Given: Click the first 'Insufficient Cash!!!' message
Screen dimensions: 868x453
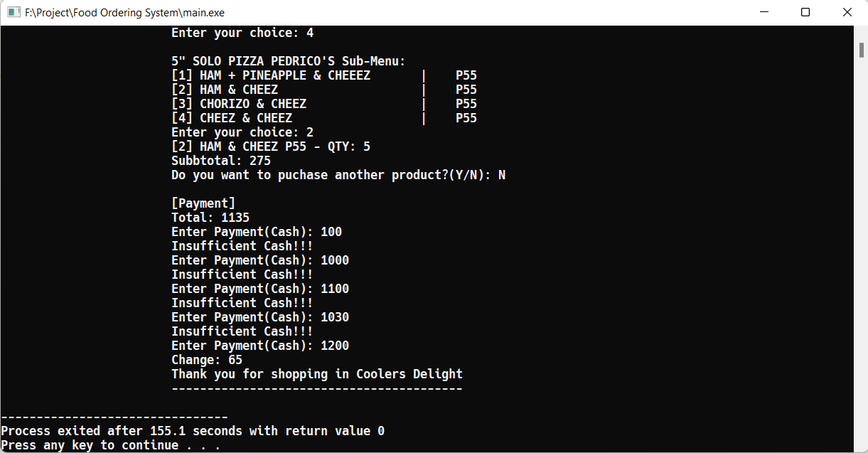Looking at the screenshot, I should tap(242, 245).
